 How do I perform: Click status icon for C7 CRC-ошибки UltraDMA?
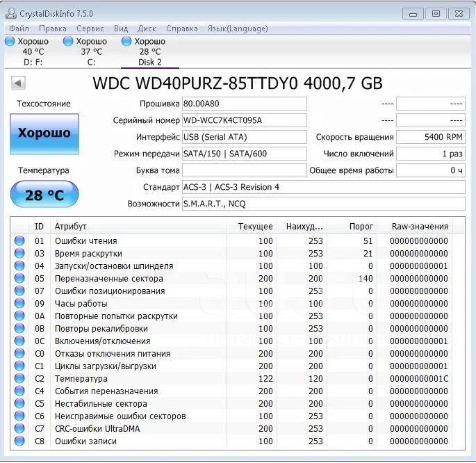click(19, 429)
